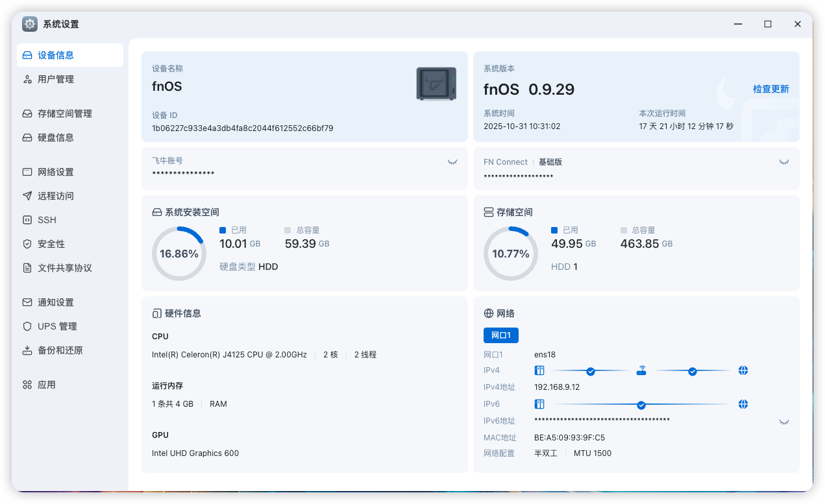This screenshot has width=825, height=504.
Task: Maximize the 系统设置 window
Action: click(x=768, y=24)
